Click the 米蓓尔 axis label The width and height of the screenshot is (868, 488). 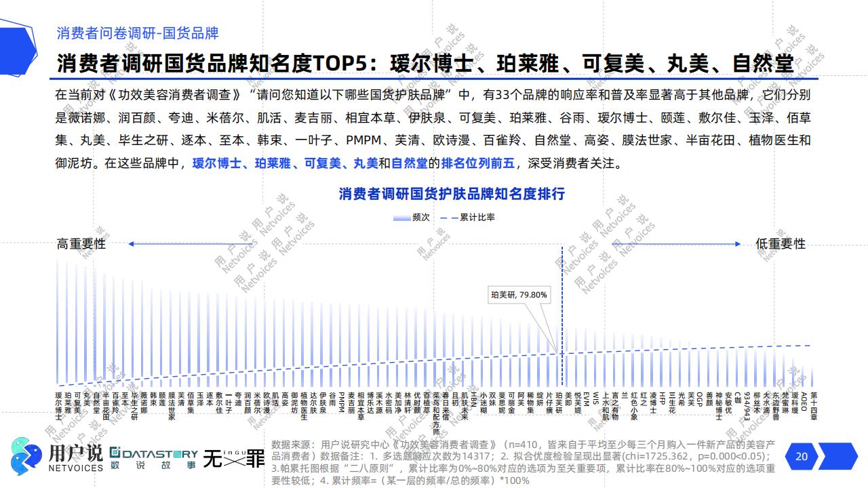click(x=257, y=403)
